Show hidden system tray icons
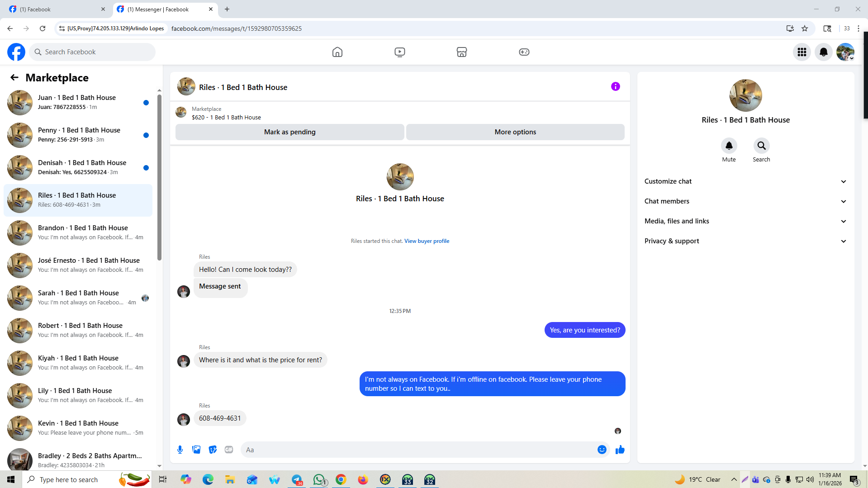This screenshot has height=488, width=868. (734, 479)
